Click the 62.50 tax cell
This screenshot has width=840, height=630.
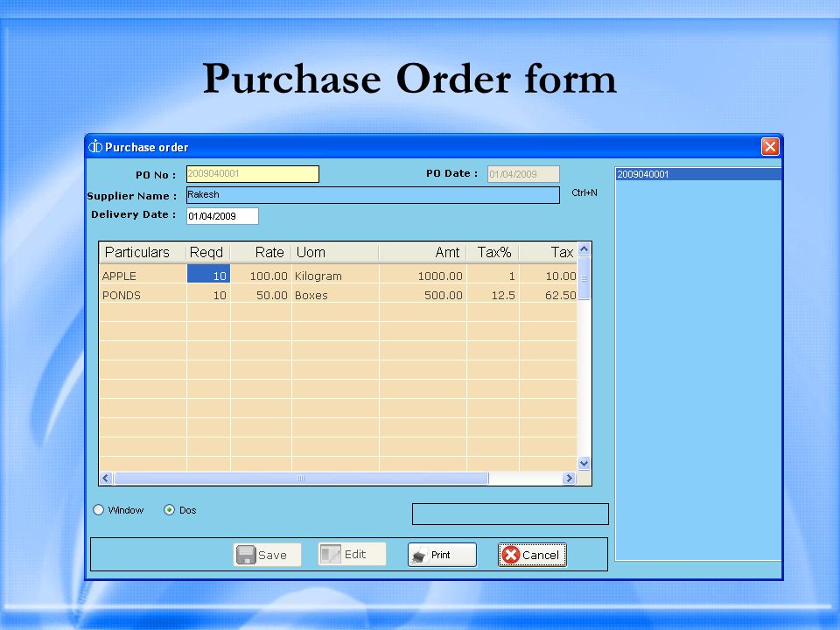pyautogui.click(x=548, y=295)
